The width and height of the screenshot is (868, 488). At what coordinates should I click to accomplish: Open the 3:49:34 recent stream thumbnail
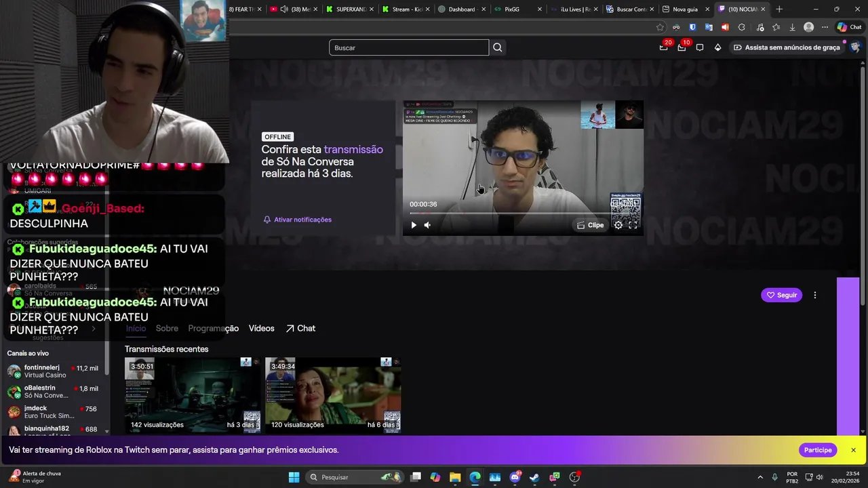point(333,395)
